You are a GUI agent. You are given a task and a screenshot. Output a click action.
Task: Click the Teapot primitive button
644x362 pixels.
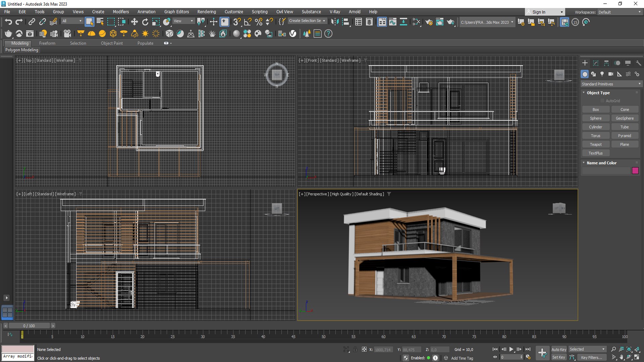[596, 144]
